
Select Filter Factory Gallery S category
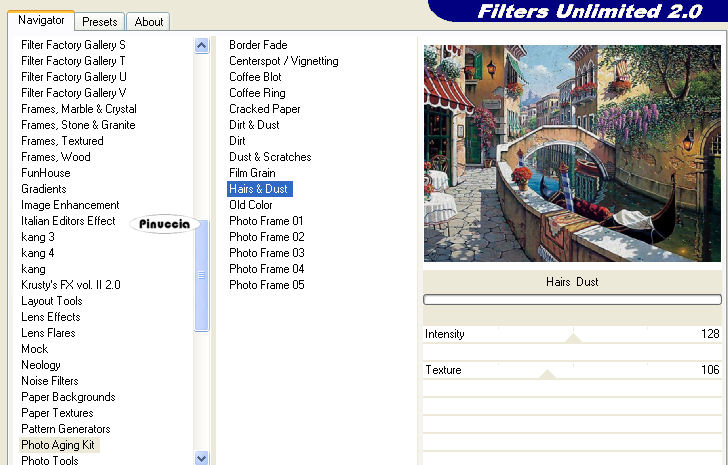(x=73, y=45)
